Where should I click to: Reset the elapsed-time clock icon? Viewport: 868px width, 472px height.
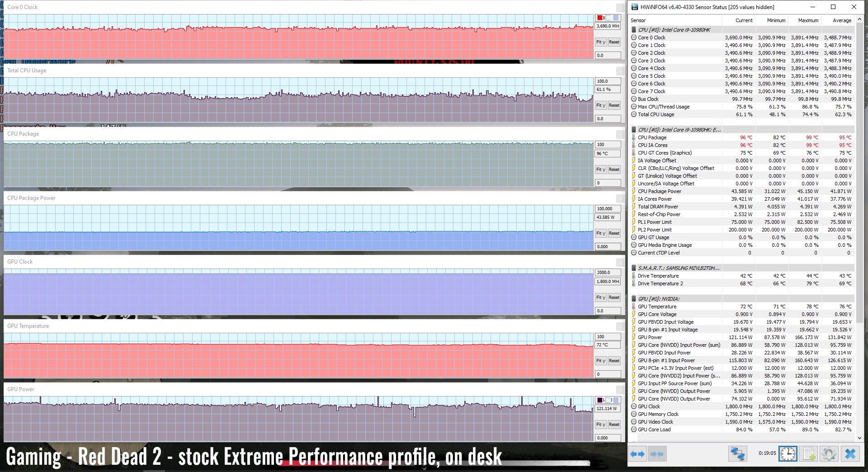(x=788, y=454)
